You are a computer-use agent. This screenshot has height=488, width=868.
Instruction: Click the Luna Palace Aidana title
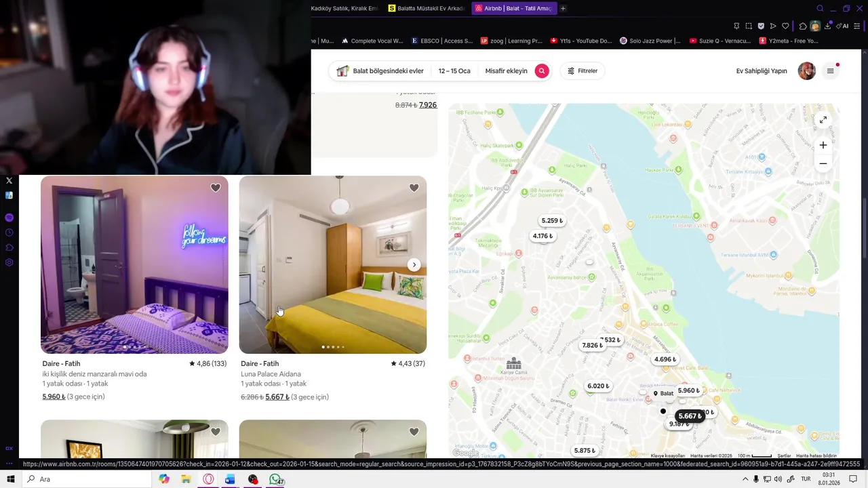[271, 373]
